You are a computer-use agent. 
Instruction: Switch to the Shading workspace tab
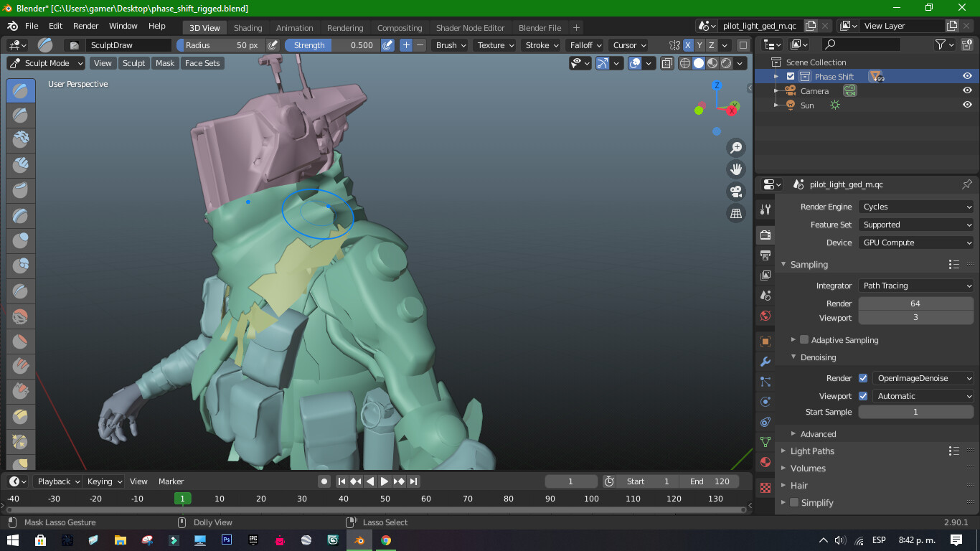point(248,28)
